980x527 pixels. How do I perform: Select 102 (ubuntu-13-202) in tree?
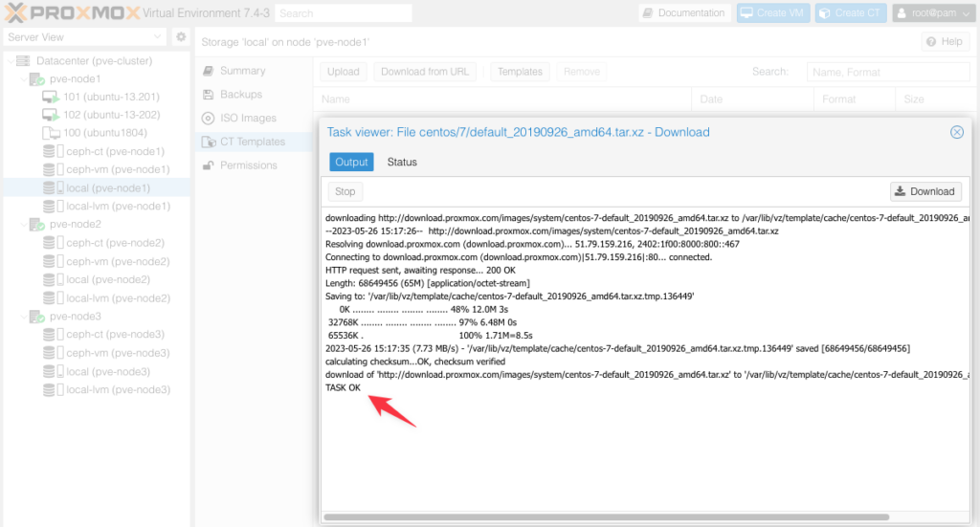pos(112,116)
